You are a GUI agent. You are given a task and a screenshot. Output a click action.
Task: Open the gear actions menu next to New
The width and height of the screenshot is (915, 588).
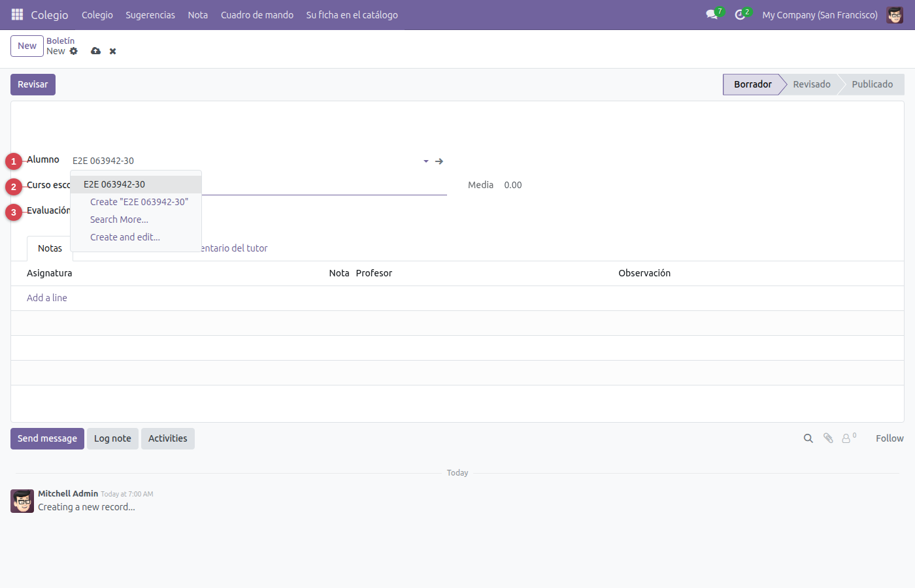point(73,51)
